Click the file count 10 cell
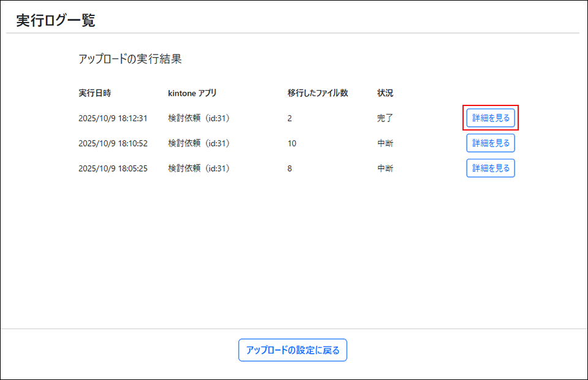588x380 pixels. pyautogui.click(x=292, y=143)
